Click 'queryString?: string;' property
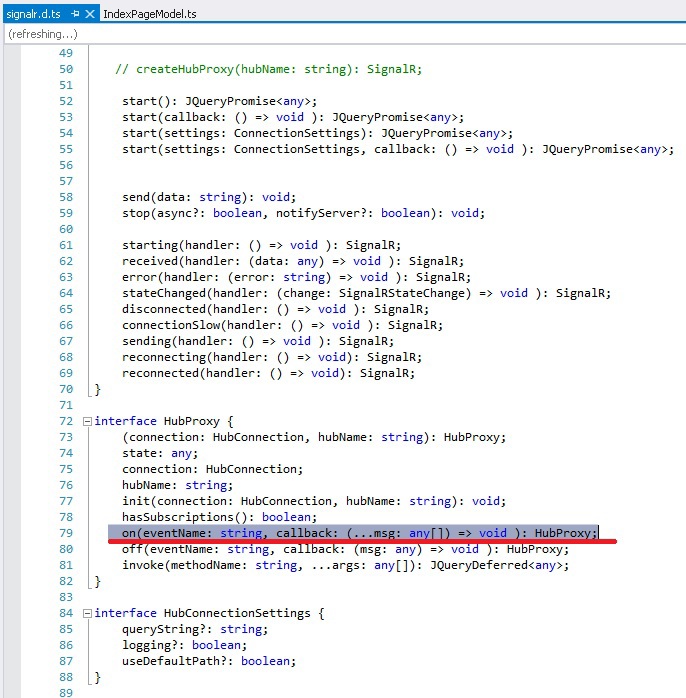Screen dimensions: 686x698 tap(195, 629)
